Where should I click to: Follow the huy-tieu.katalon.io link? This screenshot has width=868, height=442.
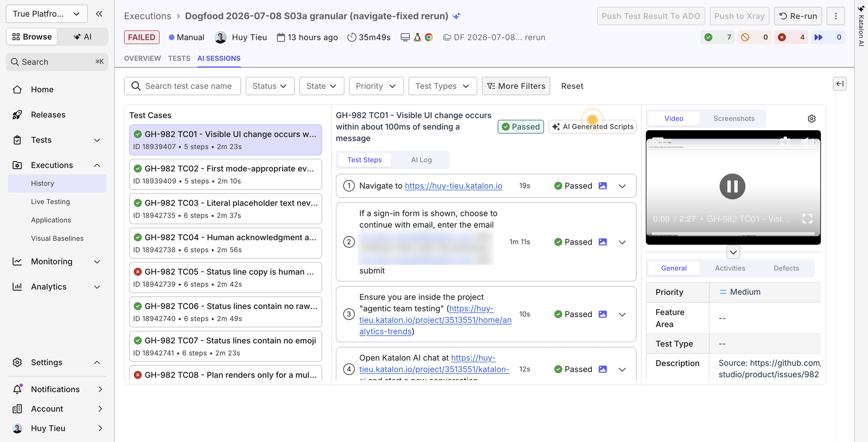click(454, 186)
